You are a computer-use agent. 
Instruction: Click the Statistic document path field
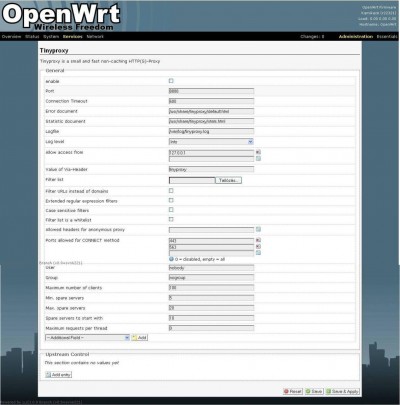(x=211, y=121)
